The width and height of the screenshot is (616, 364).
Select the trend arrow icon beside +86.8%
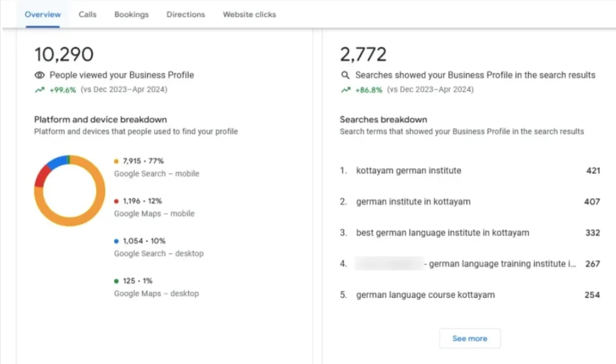click(x=345, y=89)
